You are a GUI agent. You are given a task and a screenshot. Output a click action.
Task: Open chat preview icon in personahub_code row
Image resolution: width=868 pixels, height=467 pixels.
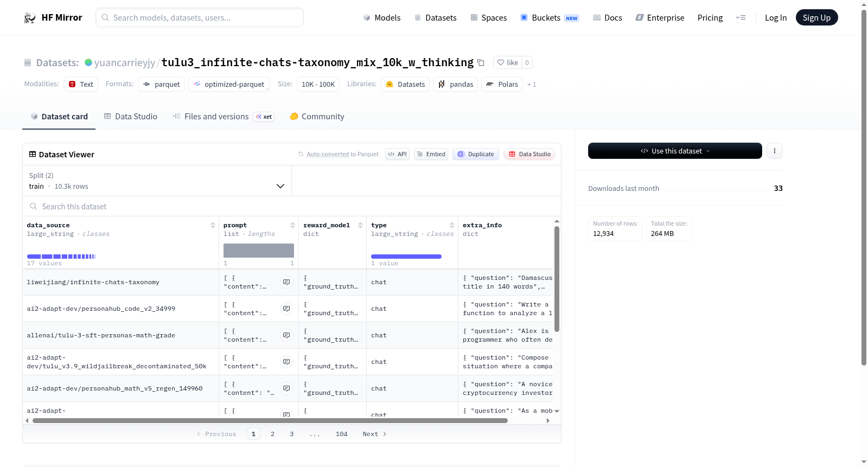[x=286, y=309]
